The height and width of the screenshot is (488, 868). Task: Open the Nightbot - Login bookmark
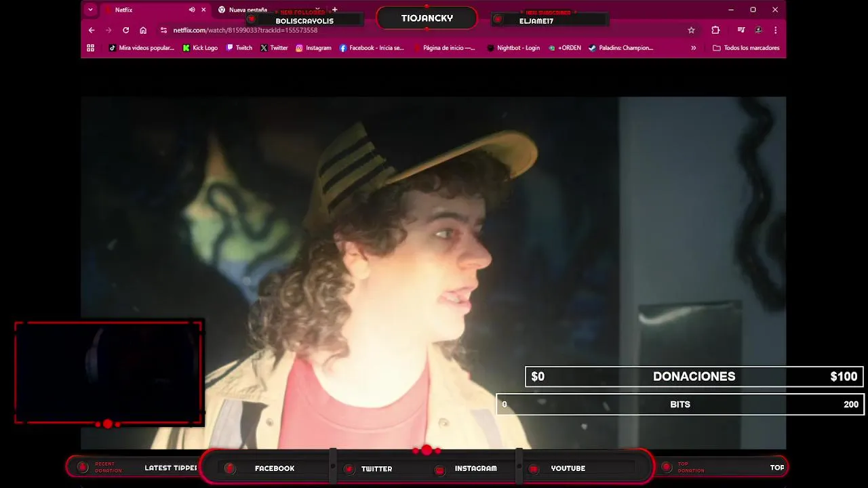(513, 48)
